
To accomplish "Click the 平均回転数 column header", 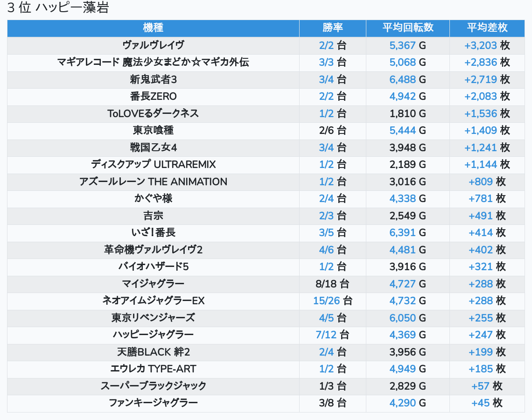I will pos(407,28).
